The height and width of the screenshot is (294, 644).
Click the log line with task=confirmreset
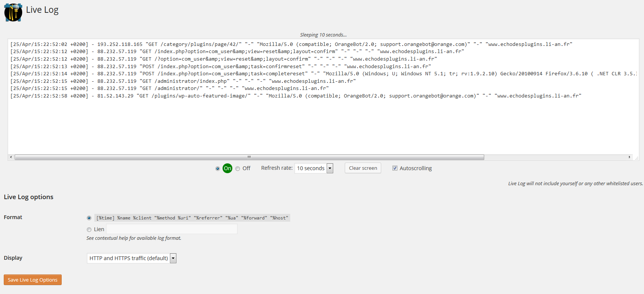pos(221,67)
